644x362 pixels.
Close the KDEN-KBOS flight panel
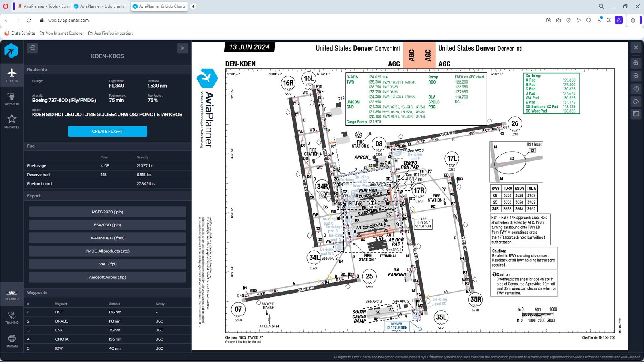pyautogui.click(x=182, y=48)
